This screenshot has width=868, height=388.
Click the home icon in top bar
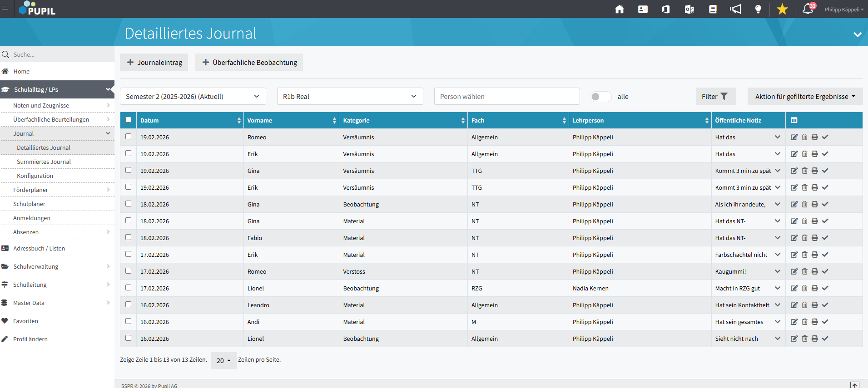coord(619,10)
